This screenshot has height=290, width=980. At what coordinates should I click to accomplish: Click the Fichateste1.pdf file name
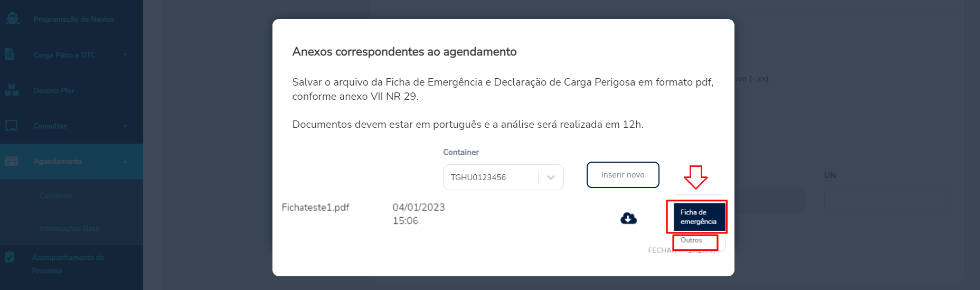click(315, 207)
